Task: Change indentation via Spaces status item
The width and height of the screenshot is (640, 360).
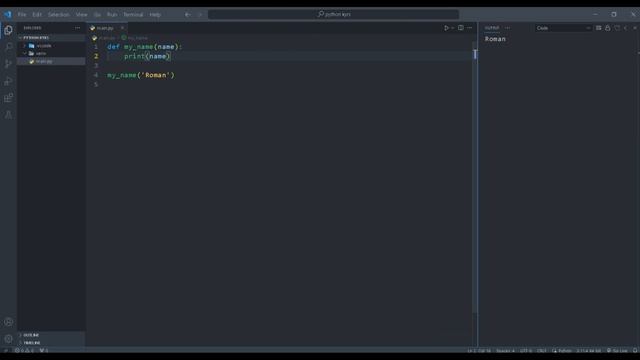Action: (x=505, y=351)
